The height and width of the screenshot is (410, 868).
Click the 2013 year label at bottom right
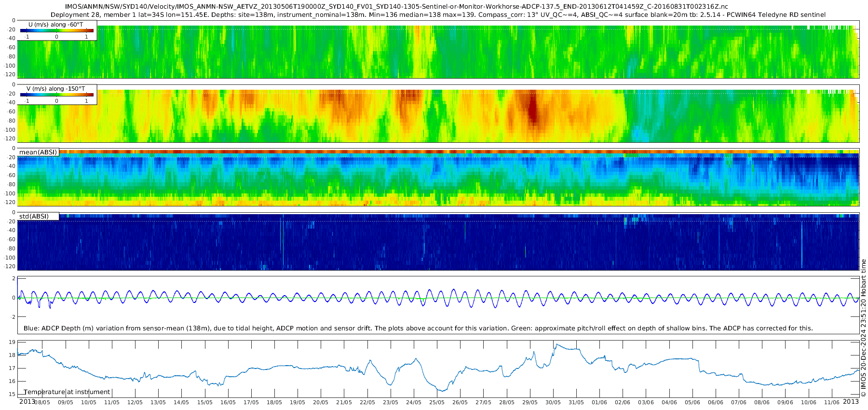(851, 402)
